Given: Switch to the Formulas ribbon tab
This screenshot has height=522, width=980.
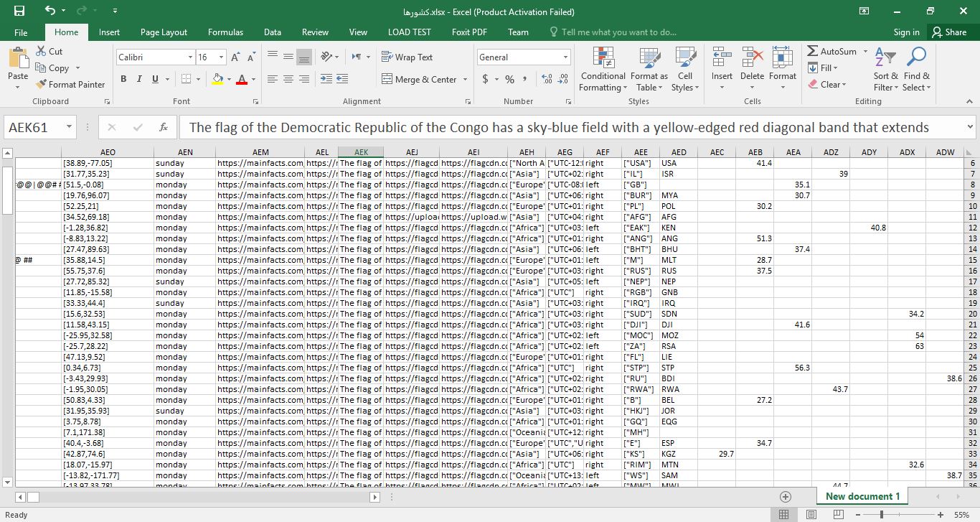Looking at the screenshot, I should coord(225,32).
